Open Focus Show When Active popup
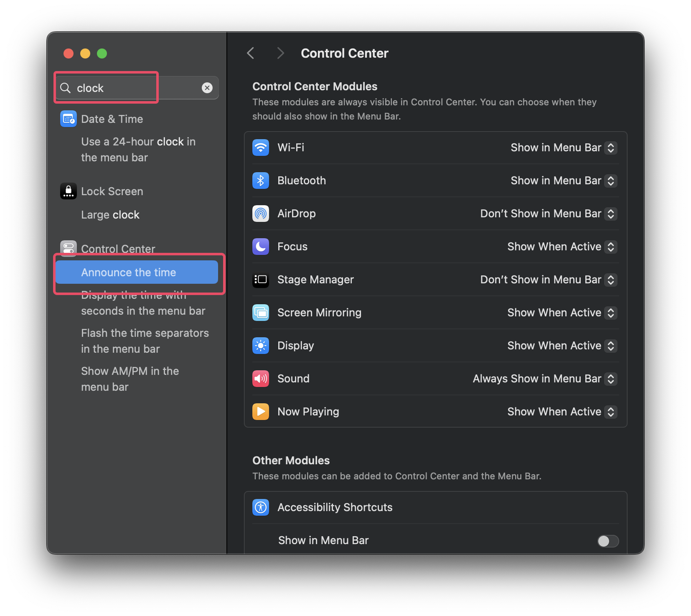 click(562, 247)
